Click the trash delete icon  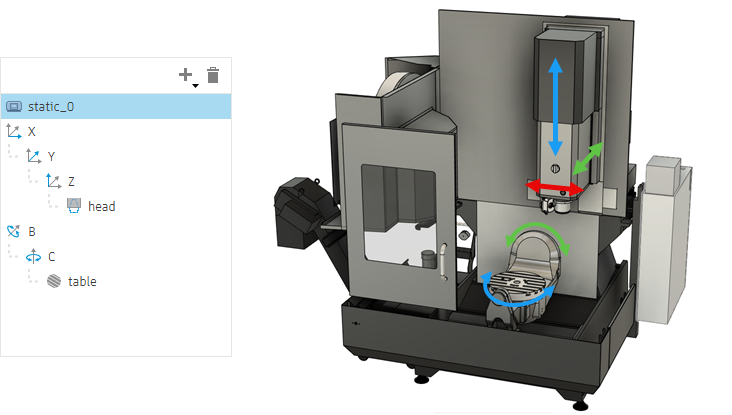click(213, 75)
